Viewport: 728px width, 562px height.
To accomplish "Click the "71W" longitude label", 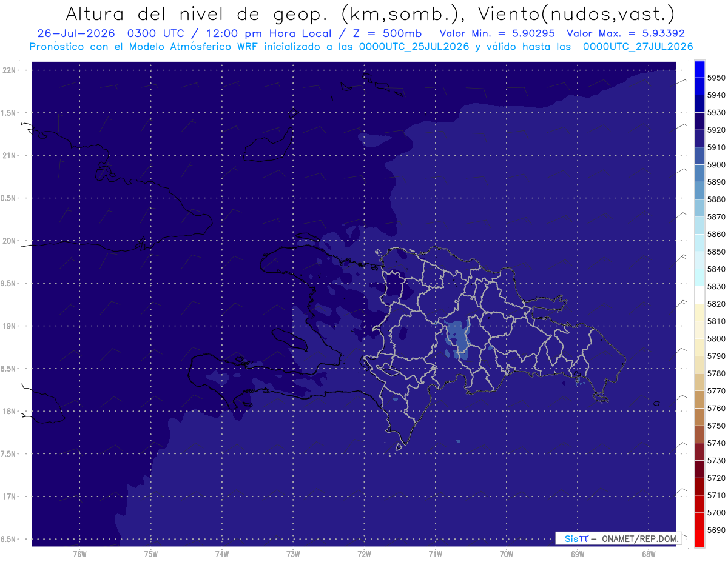I will pyautogui.click(x=435, y=554).
